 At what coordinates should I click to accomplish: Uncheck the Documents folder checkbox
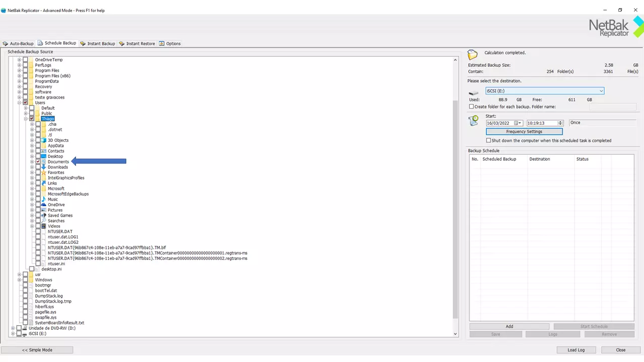tap(38, 162)
